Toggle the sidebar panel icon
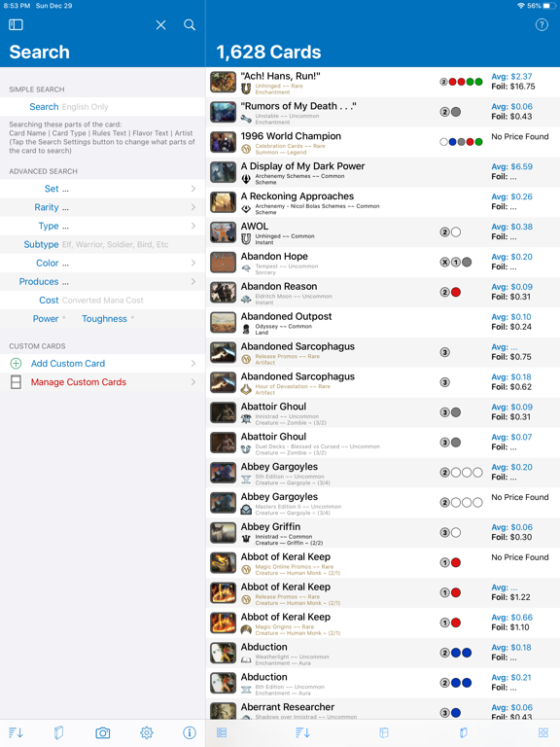 pos(16,24)
